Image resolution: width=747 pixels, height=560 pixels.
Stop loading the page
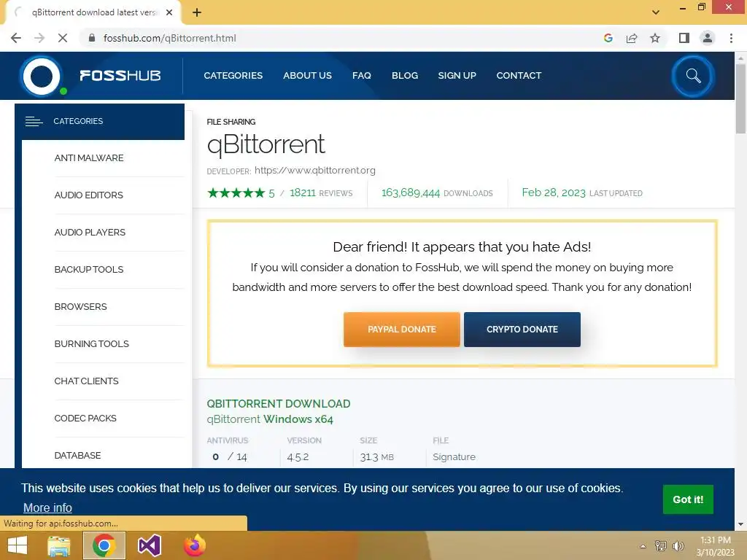[x=63, y=38]
